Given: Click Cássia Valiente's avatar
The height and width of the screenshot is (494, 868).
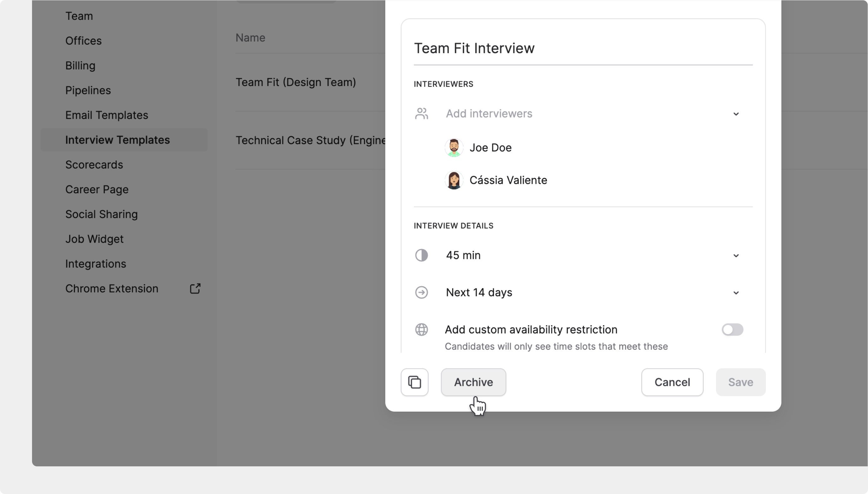Looking at the screenshot, I should [454, 180].
